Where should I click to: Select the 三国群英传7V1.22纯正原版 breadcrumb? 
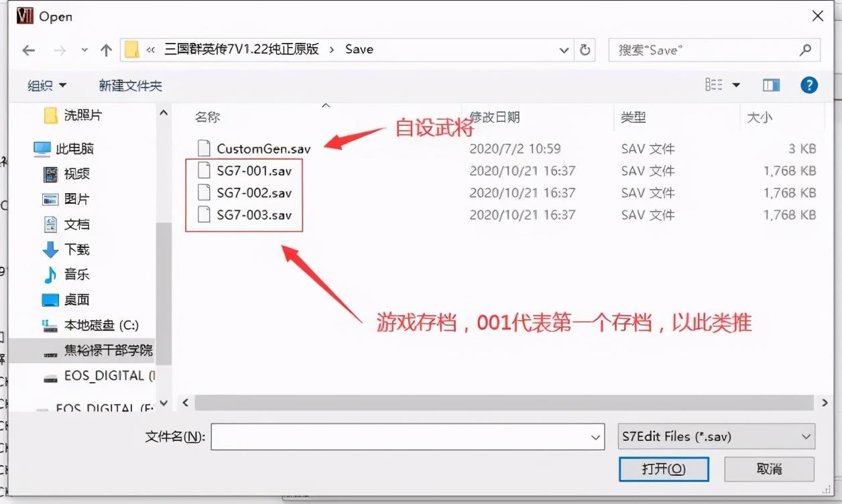tap(241, 50)
